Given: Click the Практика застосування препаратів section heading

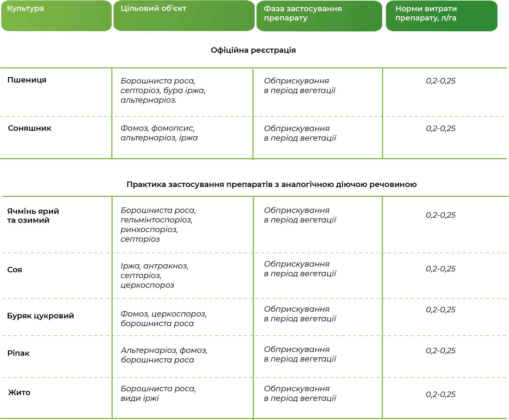Looking at the screenshot, I should (x=272, y=184).
